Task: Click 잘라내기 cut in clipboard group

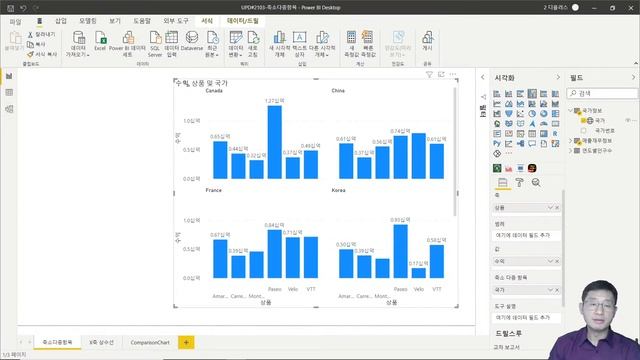Action: coord(41,35)
